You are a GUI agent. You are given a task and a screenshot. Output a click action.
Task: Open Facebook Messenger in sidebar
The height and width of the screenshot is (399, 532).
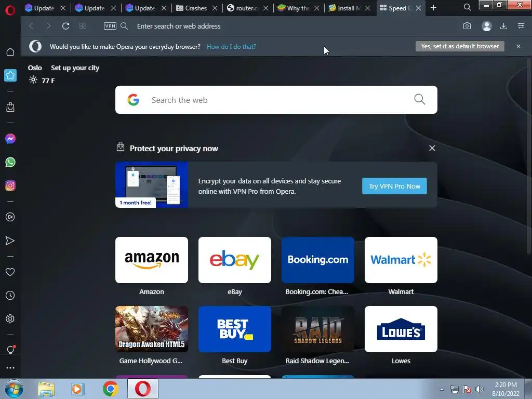[10, 139]
